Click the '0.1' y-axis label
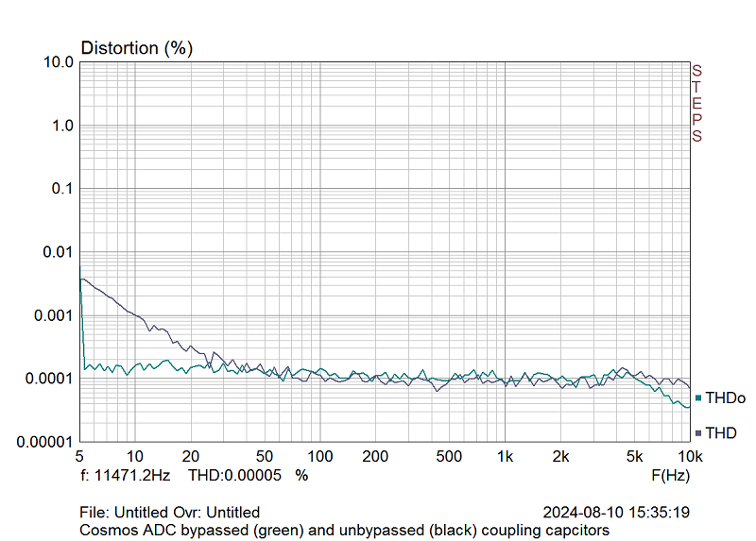 [62, 189]
